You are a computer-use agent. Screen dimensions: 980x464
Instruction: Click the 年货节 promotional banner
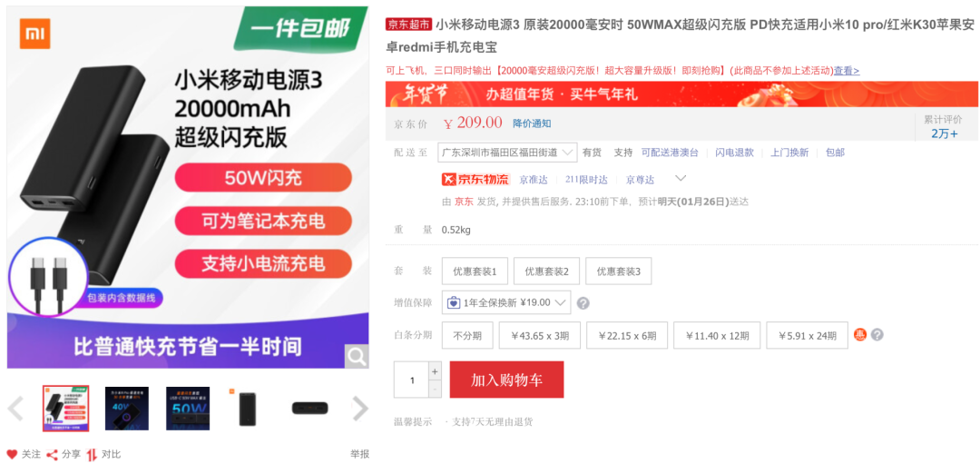click(x=681, y=94)
